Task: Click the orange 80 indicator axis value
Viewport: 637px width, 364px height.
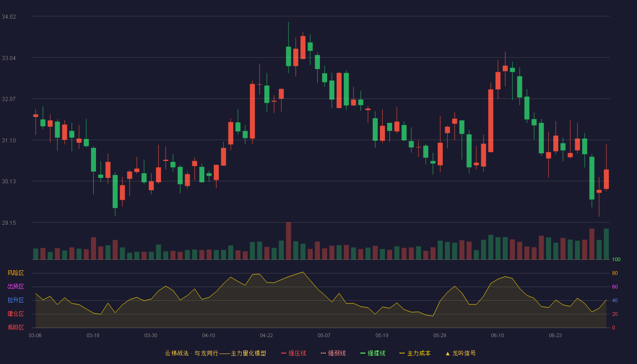Action: [615, 273]
